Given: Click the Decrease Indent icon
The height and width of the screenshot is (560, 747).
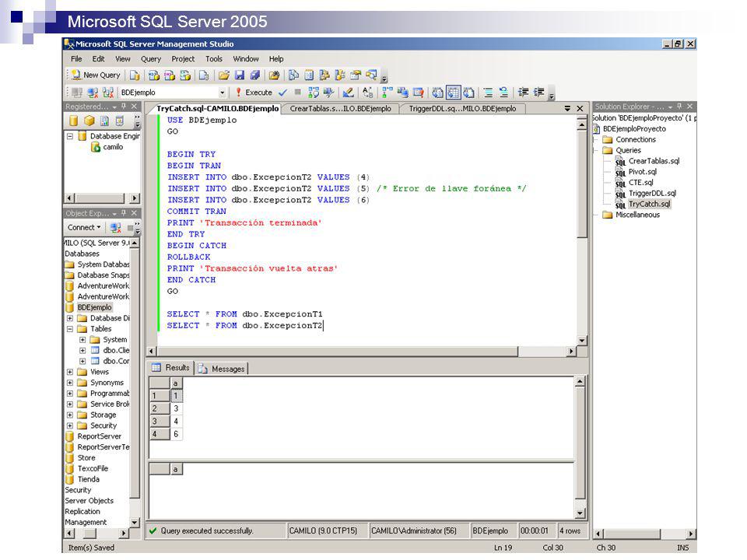Looking at the screenshot, I should 524,93.
